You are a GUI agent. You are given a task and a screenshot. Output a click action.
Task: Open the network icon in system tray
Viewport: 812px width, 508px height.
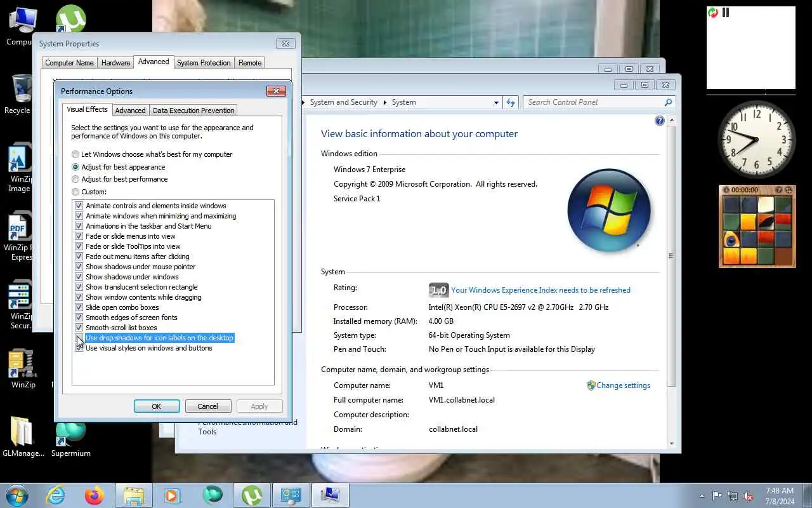pyautogui.click(x=733, y=496)
